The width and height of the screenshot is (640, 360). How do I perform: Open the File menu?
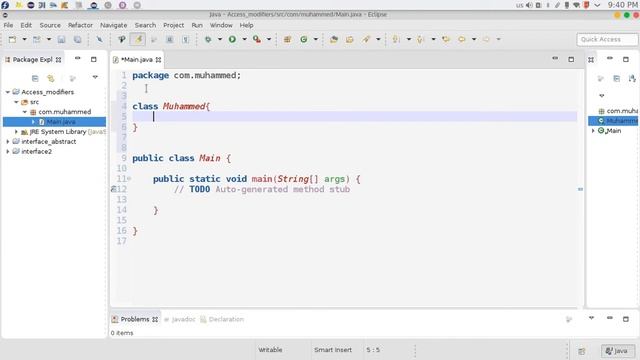click(8, 25)
